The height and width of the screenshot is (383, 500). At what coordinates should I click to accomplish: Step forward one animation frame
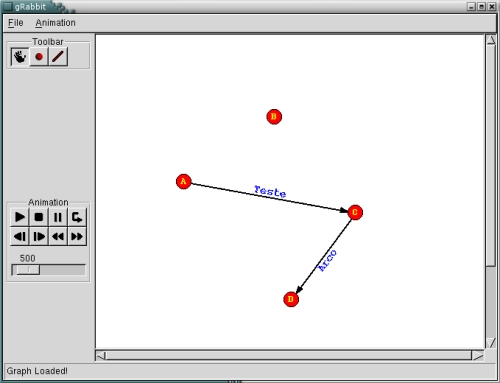[39, 237]
